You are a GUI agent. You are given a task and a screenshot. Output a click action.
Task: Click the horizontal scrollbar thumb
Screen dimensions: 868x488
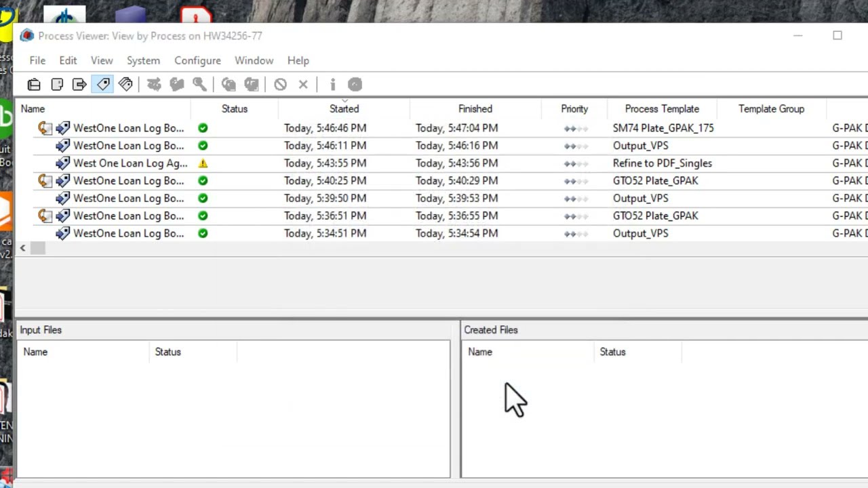(37, 248)
